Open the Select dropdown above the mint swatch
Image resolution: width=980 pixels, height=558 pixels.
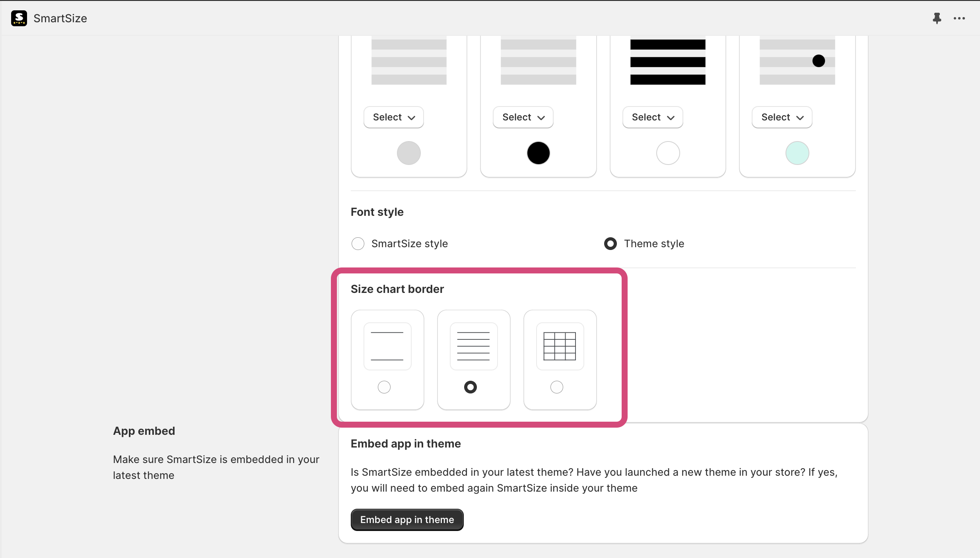click(x=782, y=117)
